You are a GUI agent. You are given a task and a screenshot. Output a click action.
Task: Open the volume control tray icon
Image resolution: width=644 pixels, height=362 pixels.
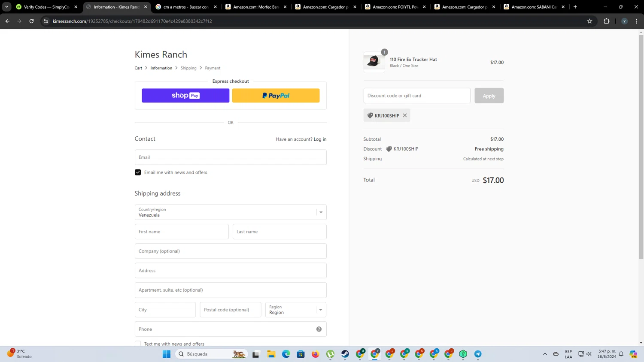[x=589, y=354]
